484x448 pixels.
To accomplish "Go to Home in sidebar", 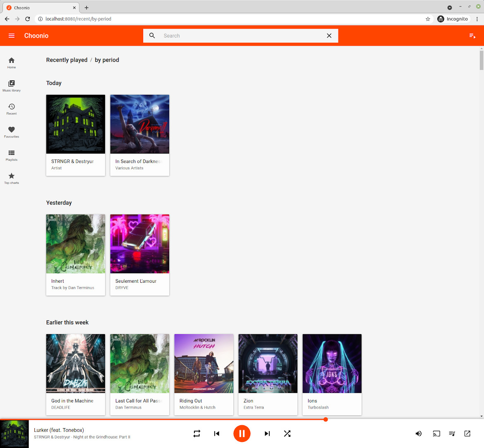I will pos(12,63).
